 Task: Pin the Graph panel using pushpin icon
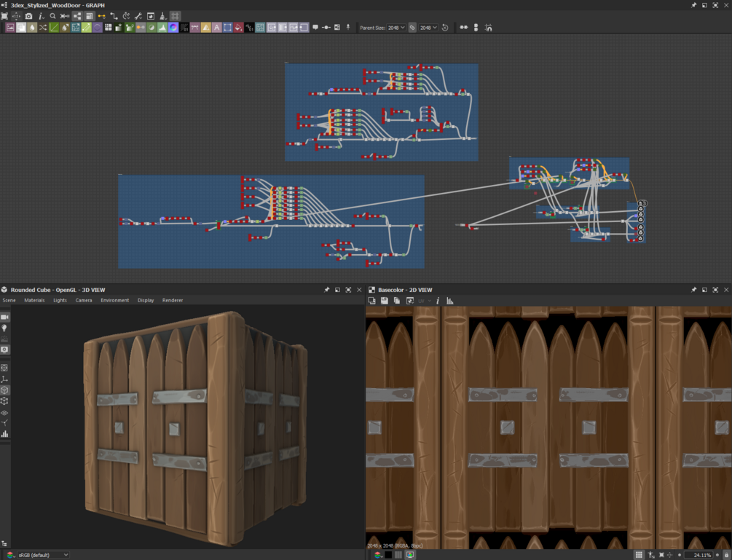pos(693,5)
